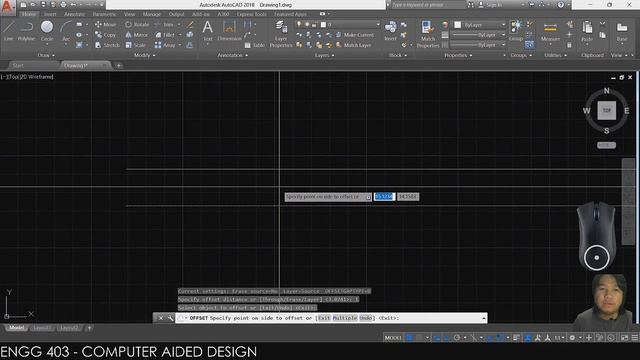Expand the Utilities panel
Screen dimensions: 640x360
tap(555, 55)
